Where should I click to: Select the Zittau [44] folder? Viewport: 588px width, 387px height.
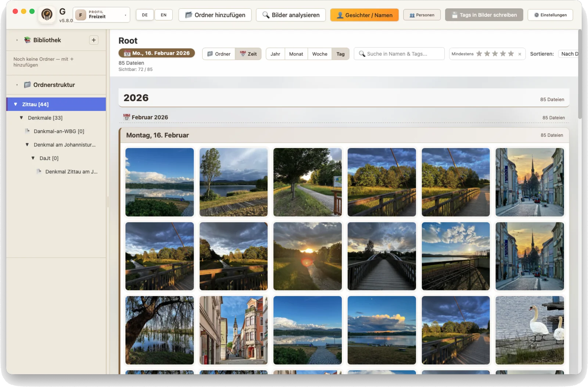click(56, 104)
